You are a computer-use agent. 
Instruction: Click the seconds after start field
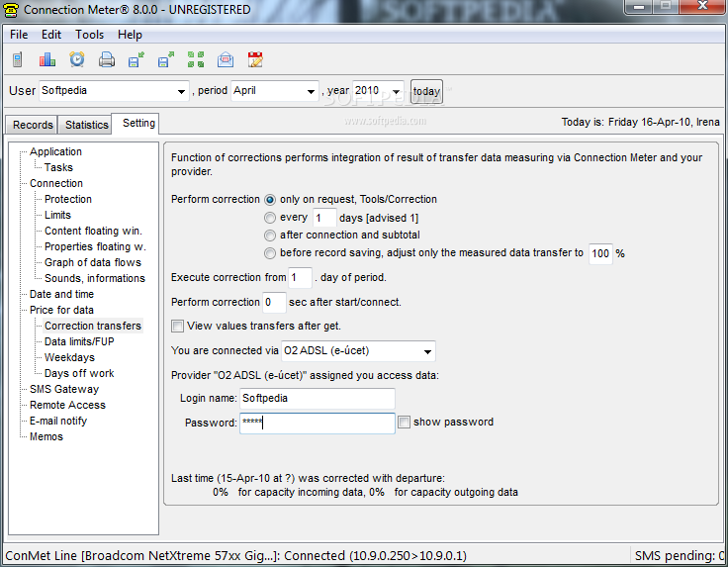(274, 303)
